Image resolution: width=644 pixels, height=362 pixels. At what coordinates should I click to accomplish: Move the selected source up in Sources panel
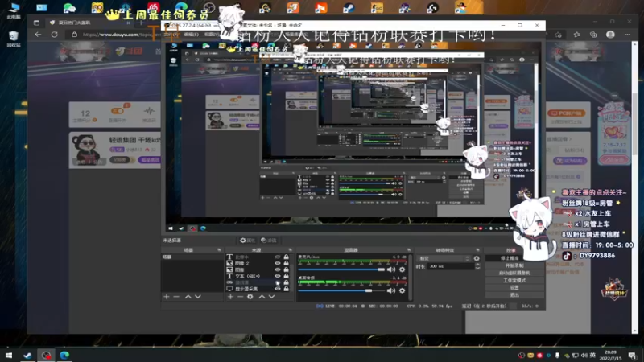[x=262, y=296]
